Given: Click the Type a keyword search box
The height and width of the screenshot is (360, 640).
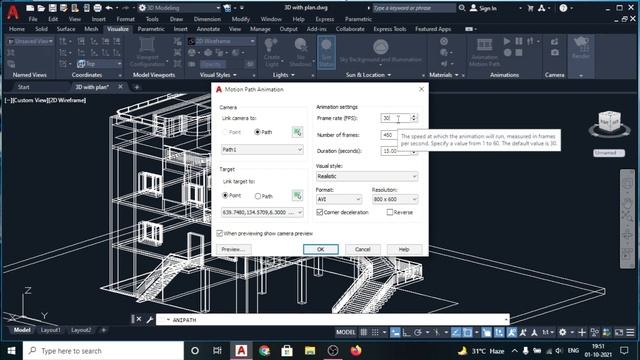Looking at the screenshot, I should point(413,8).
